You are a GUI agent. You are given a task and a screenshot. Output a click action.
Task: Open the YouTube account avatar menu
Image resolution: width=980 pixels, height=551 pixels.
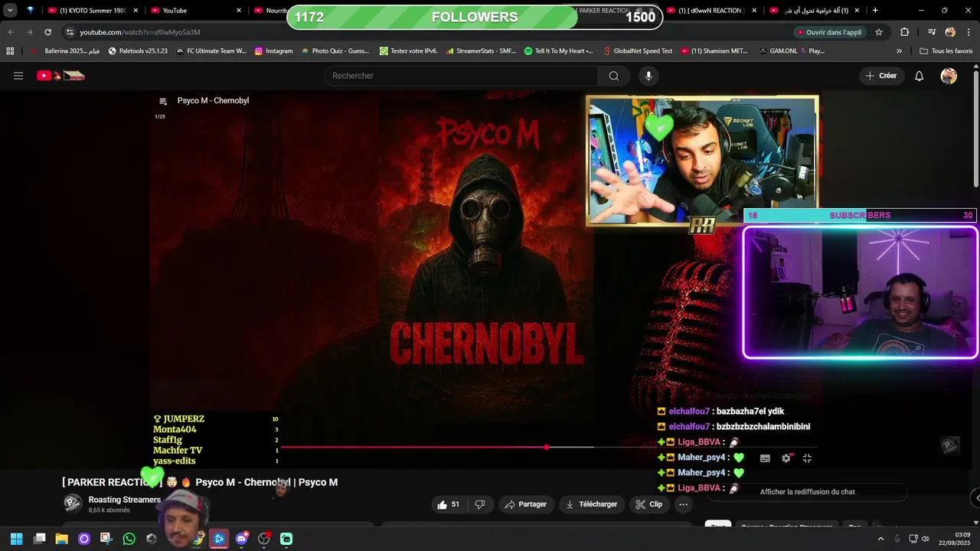coord(949,76)
